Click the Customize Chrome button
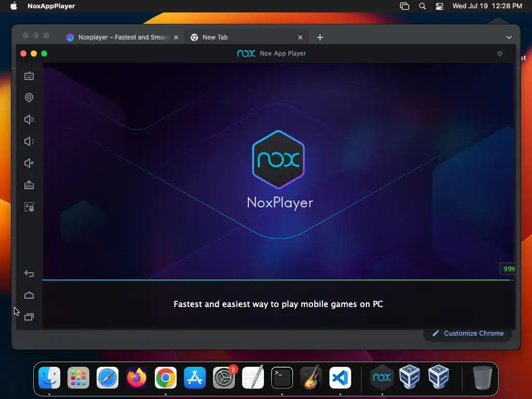Screen dimensions: 532x399 point(468,334)
